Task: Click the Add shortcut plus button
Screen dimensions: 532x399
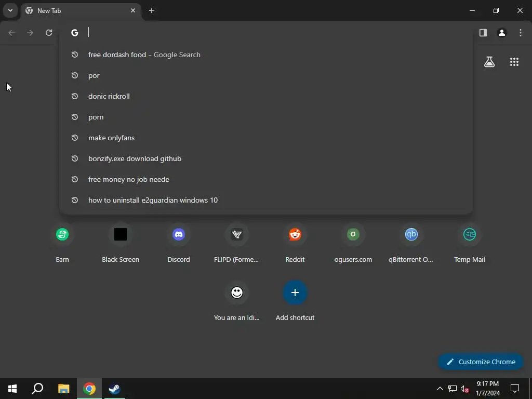Action: pyautogui.click(x=295, y=292)
